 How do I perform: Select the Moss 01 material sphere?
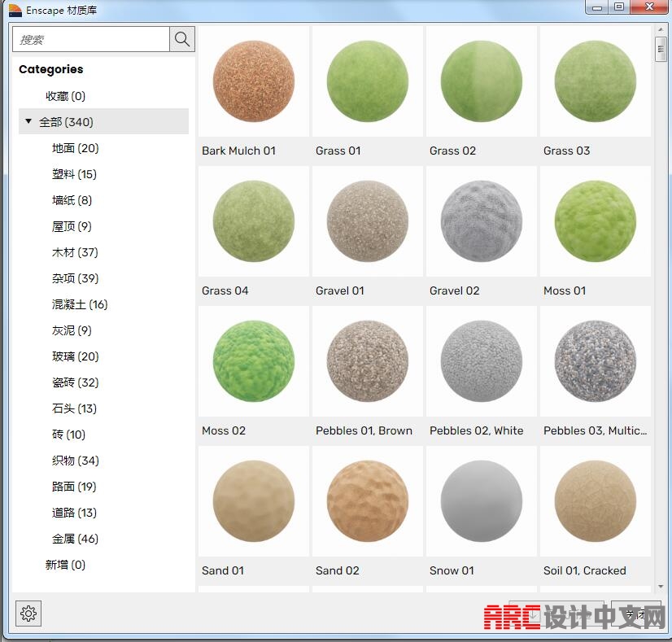click(x=596, y=221)
